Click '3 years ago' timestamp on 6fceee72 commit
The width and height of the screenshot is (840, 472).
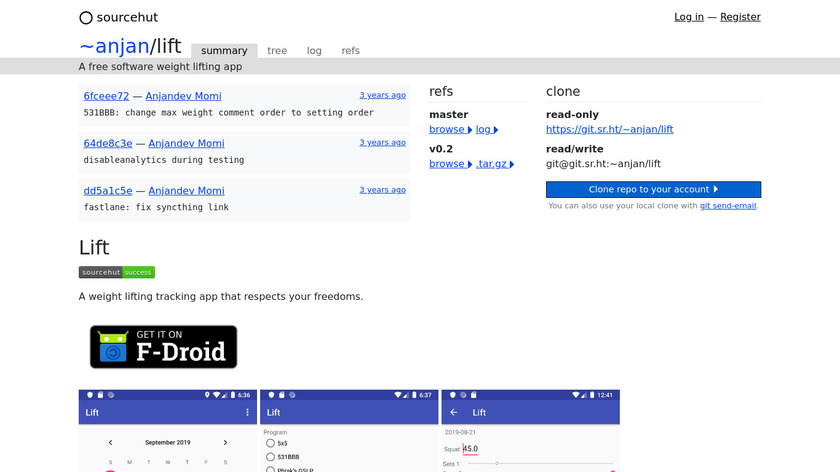[382, 95]
